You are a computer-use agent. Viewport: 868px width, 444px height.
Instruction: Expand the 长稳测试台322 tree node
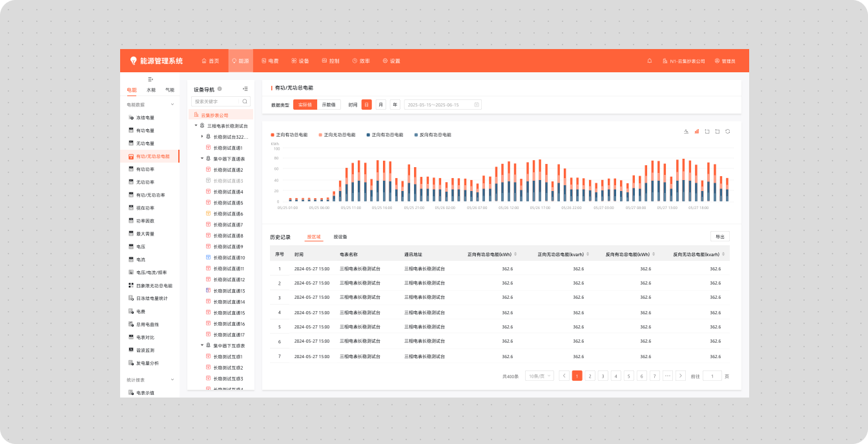(201, 137)
